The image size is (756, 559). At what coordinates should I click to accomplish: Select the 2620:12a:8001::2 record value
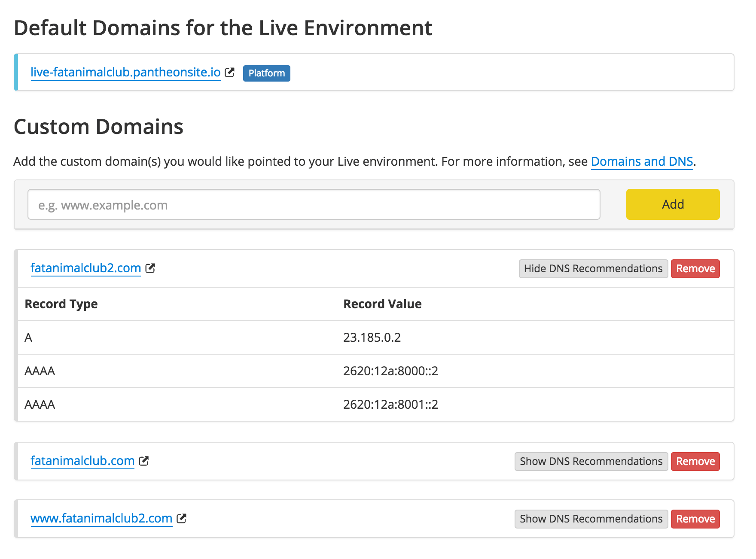390,404
